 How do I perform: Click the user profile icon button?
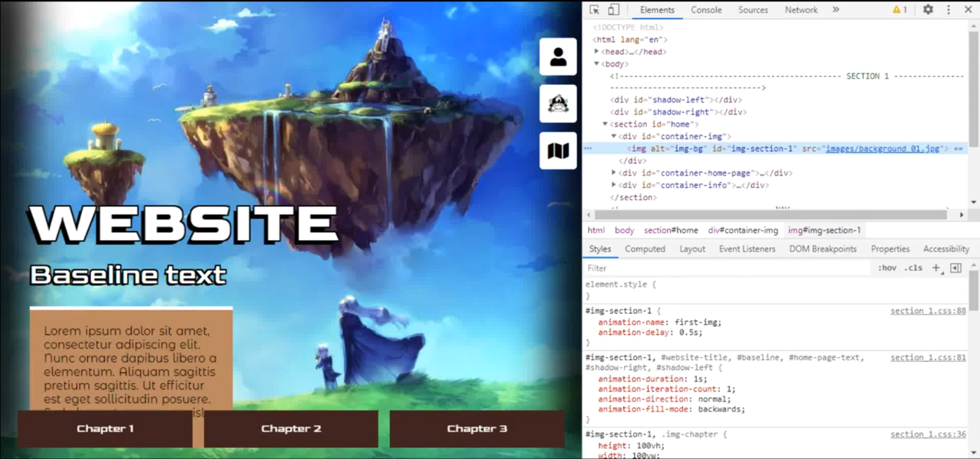pyautogui.click(x=558, y=57)
